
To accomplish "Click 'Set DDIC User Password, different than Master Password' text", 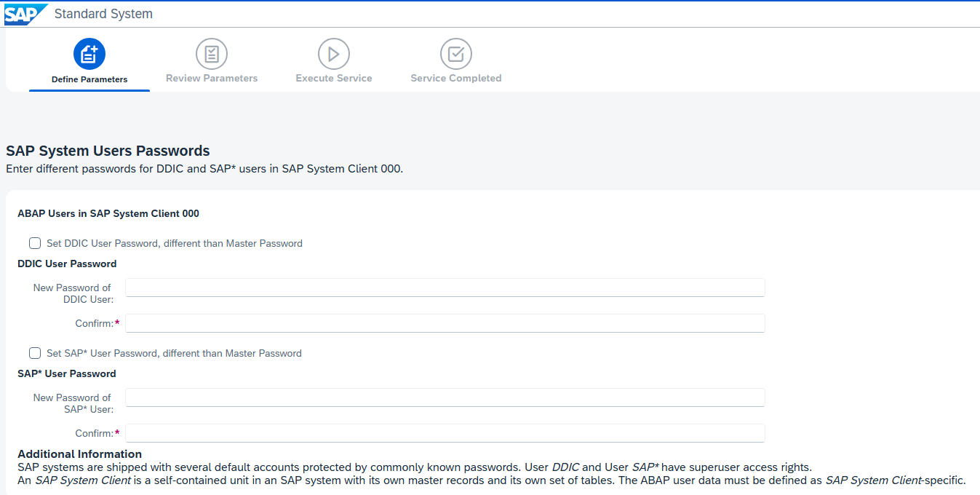I will pos(175,243).
